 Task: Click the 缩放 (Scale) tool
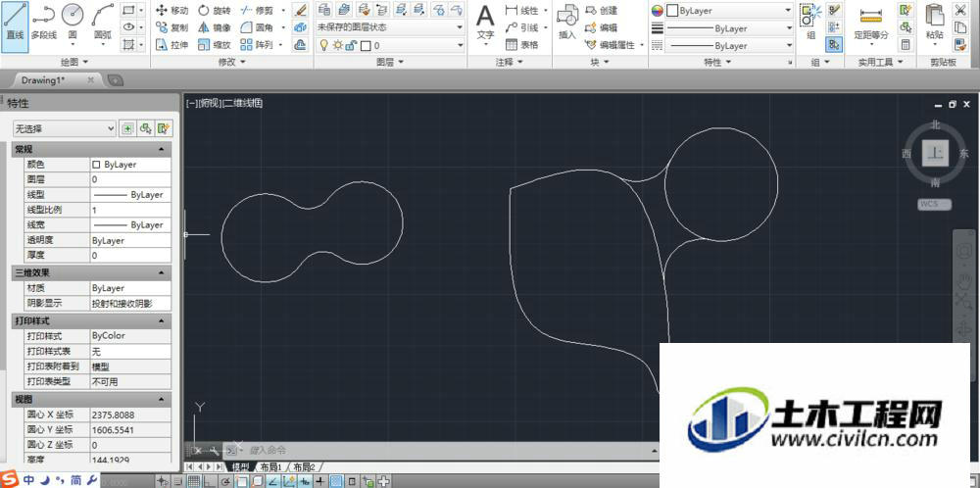point(215,44)
